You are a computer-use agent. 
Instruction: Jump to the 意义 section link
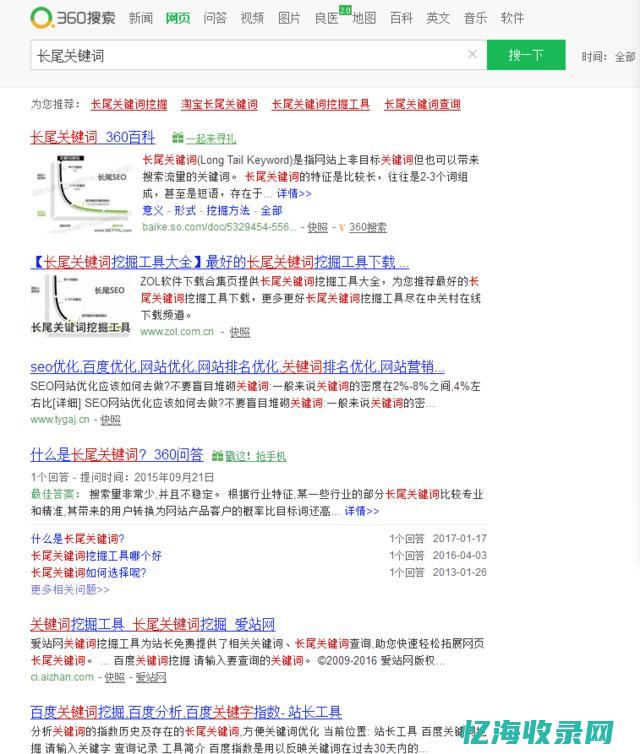[x=153, y=211]
